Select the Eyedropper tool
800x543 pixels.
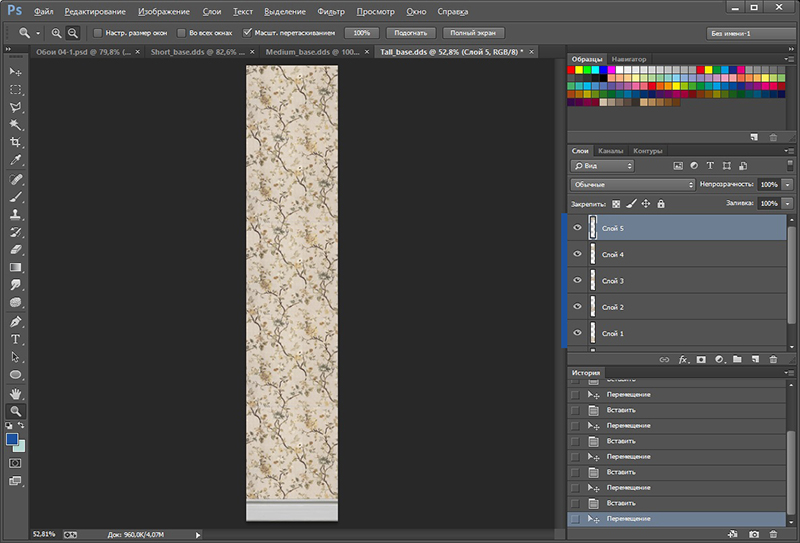tap(16, 160)
